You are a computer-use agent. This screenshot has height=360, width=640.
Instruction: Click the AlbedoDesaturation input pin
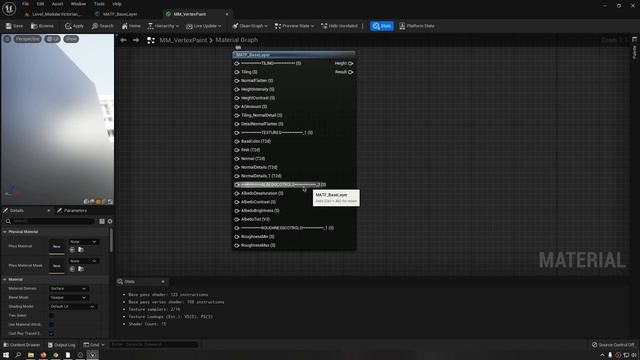click(x=237, y=193)
